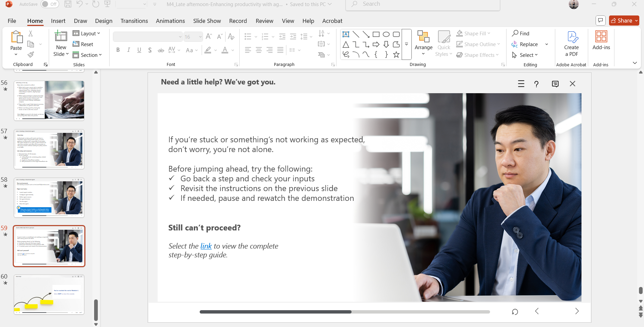Open the Arrange menu
This screenshot has height=327, width=644.
[x=424, y=43]
